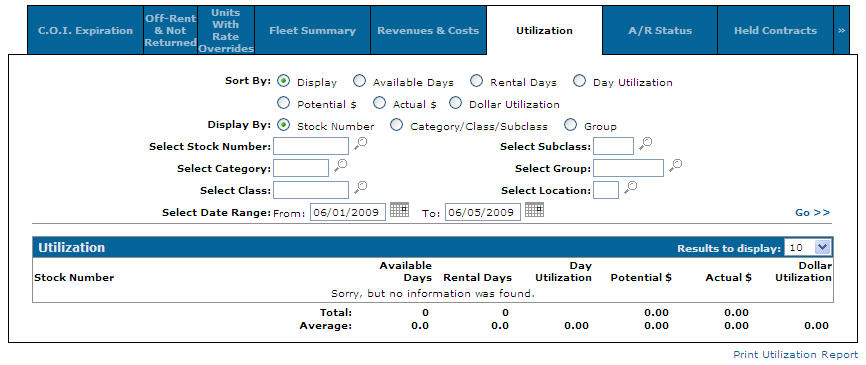Open the To date calendar picker
Image resolution: width=866 pixels, height=365 pixels.
point(534,210)
